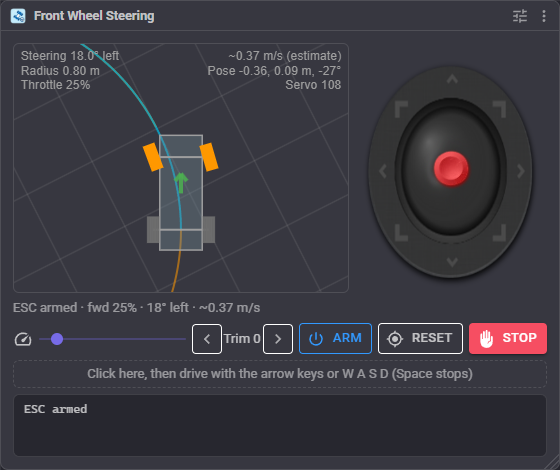Open the panel settings sliders icon

click(520, 16)
